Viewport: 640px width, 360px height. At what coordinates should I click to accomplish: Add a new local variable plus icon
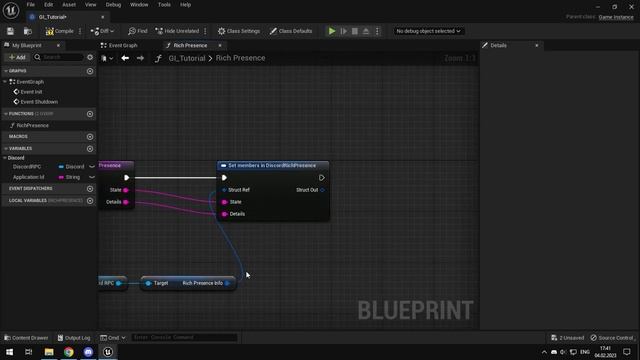(90, 201)
